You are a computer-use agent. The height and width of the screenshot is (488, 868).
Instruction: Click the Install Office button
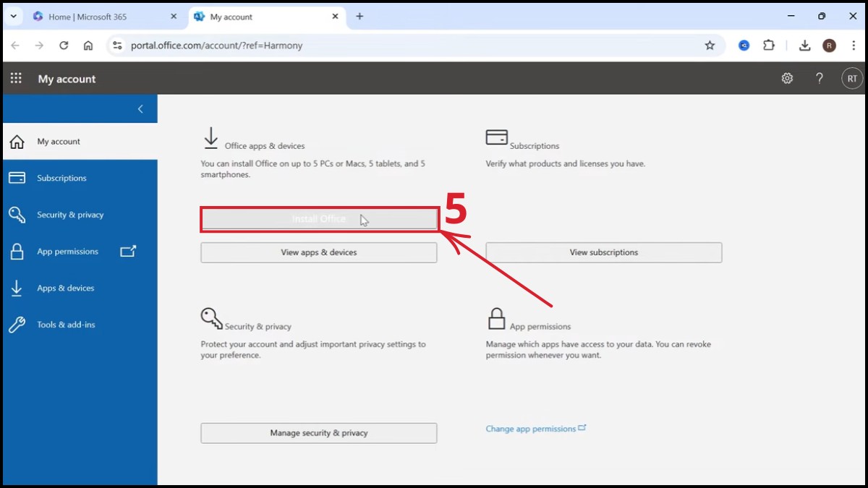tap(319, 219)
